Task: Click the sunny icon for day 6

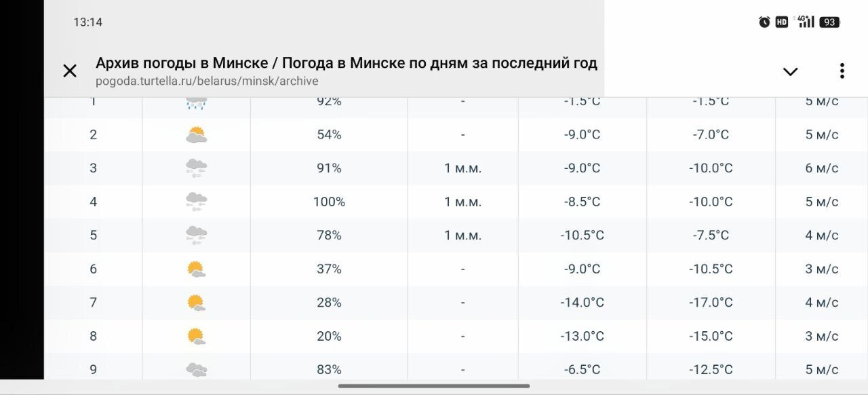Action: tap(196, 269)
